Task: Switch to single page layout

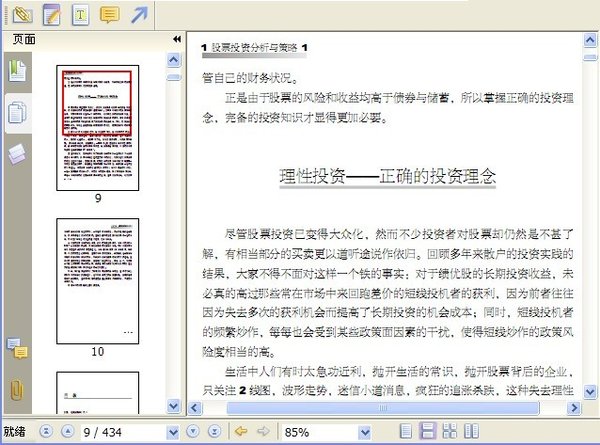Action: [406, 431]
